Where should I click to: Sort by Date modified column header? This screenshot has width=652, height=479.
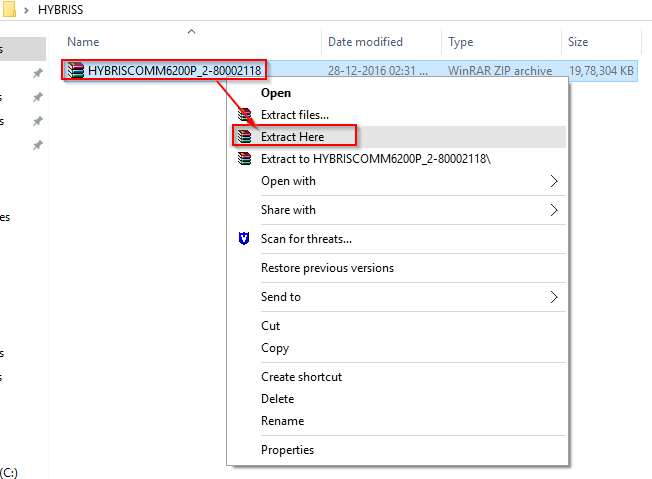click(x=365, y=42)
